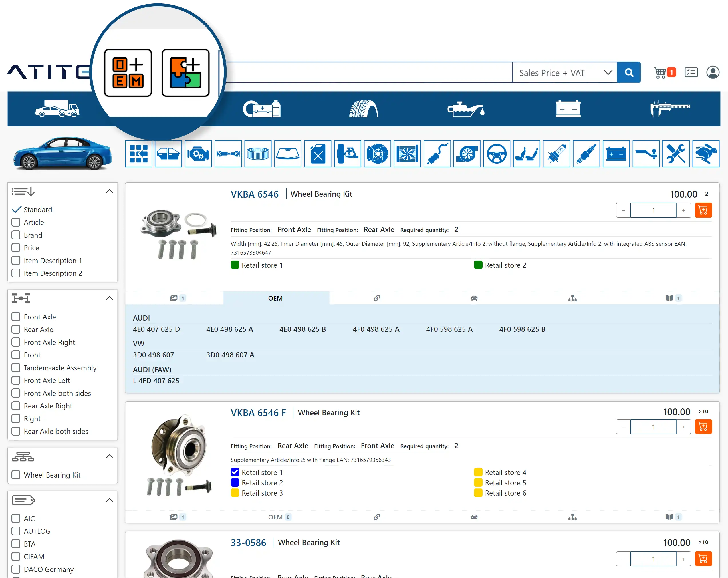Select the oil can category
The image size is (728, 578).
click(x=466, y=109)
